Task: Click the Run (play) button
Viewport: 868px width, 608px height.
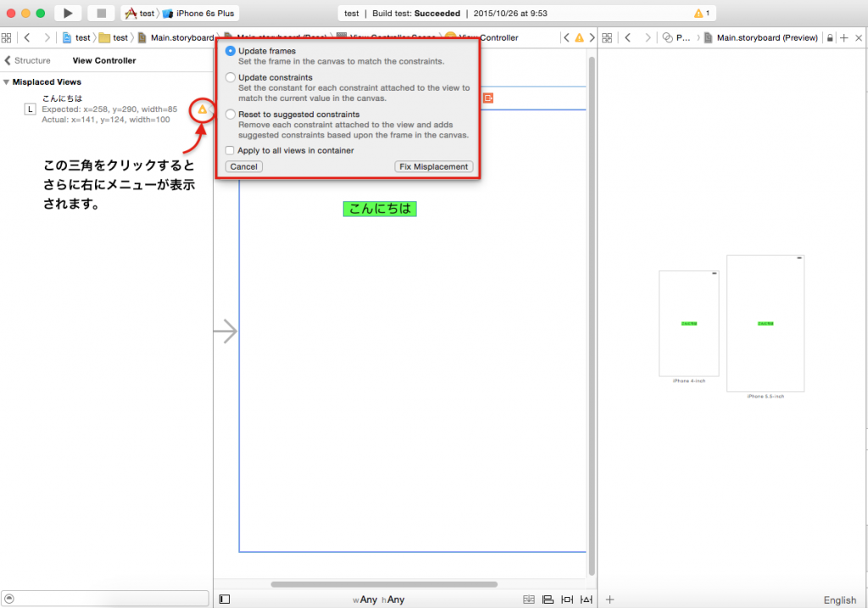Action: click(68, 14)
